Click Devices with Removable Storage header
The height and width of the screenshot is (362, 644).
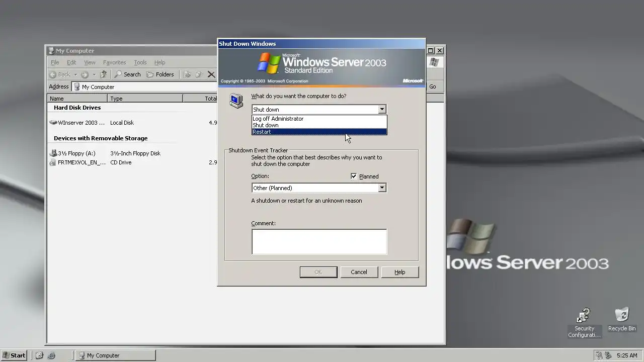coord(101,138)
